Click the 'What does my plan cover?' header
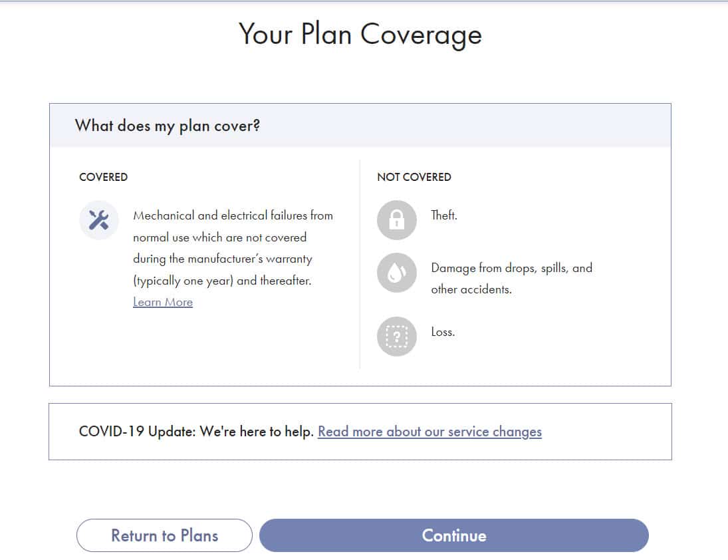Viewport: 728px width, 560px height. click(x=168, y=126)
